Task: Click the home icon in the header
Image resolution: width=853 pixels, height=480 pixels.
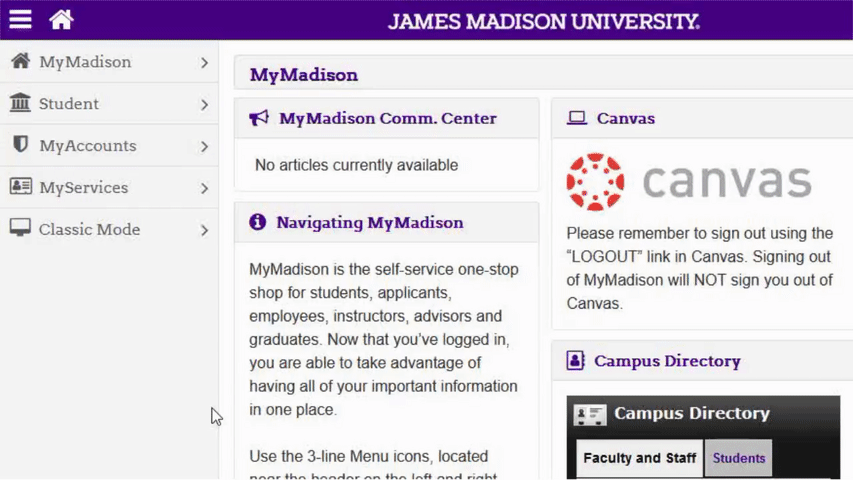Action: click(61, 20)
